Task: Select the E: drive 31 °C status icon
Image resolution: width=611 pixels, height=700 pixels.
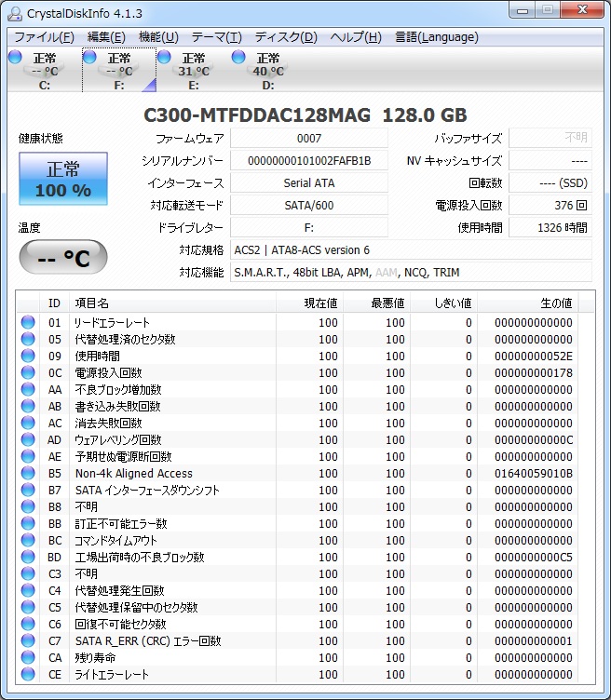Action: [x=164, y=57]
